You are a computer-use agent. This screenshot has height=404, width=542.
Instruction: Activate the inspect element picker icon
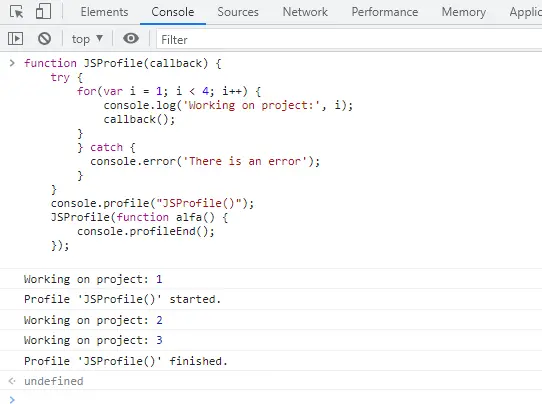(16, 12)
